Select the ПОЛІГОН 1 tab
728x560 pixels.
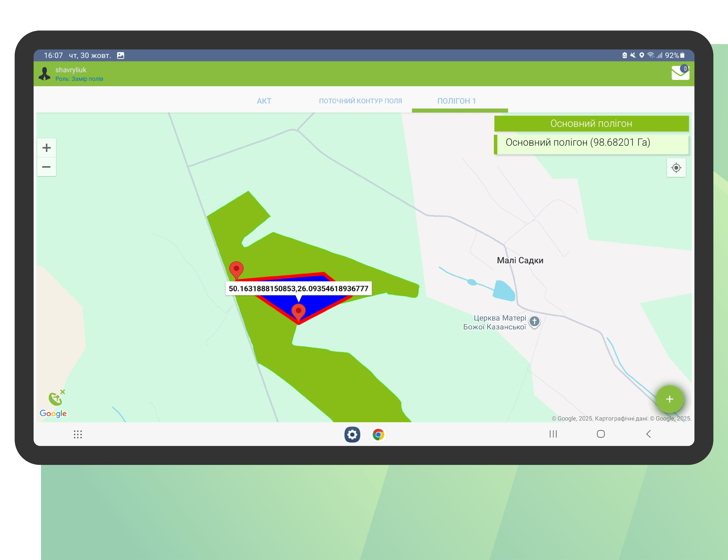coord(456,101)
